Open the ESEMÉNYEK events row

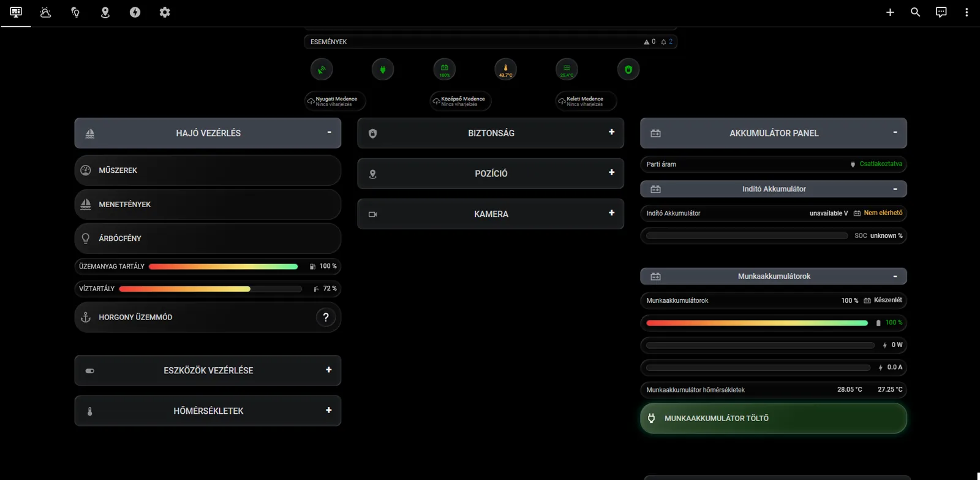tap(491, 42)
